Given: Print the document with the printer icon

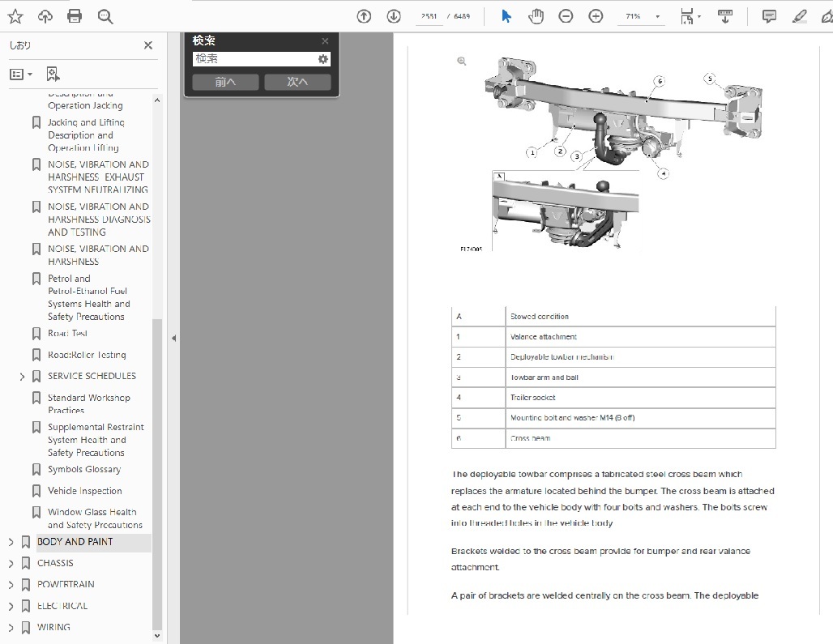Looking at the screenshot, I should pos(75,16).
